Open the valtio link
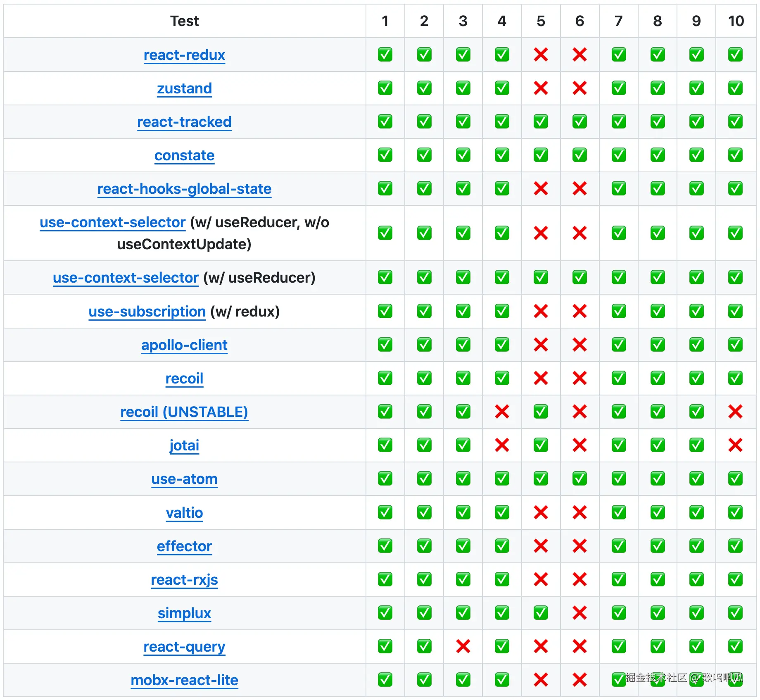 coord(184,513)
